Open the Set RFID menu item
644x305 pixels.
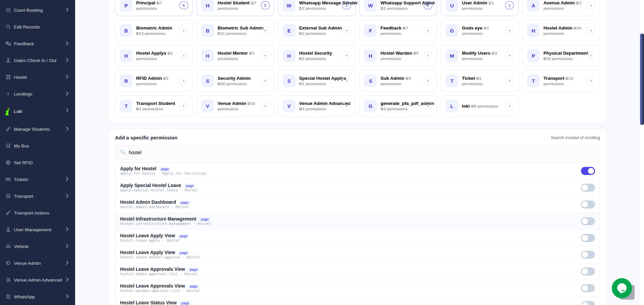click(x=38, y=163)
